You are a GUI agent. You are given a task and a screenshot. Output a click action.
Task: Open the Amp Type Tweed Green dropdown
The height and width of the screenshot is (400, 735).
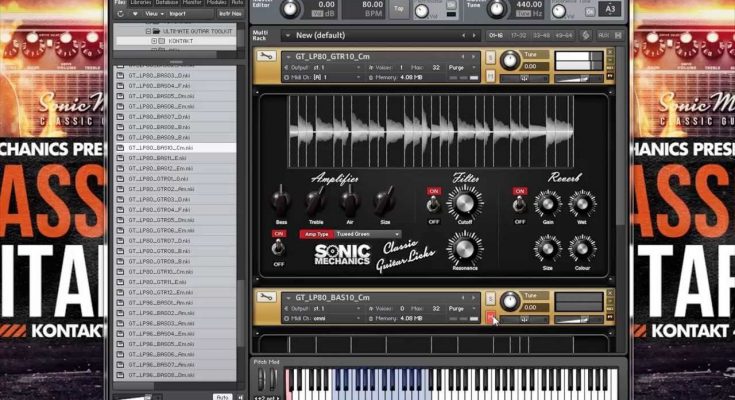pyautogui.click(x=365, y=233)
